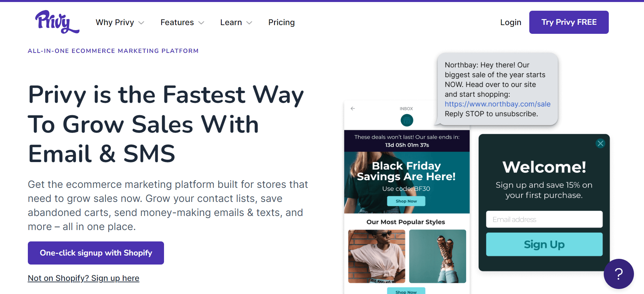This screenshot has height=294, width=644.
Task: Click the All-in-one ecommerce marketing platform text
Action: click(x=113, y=51)
